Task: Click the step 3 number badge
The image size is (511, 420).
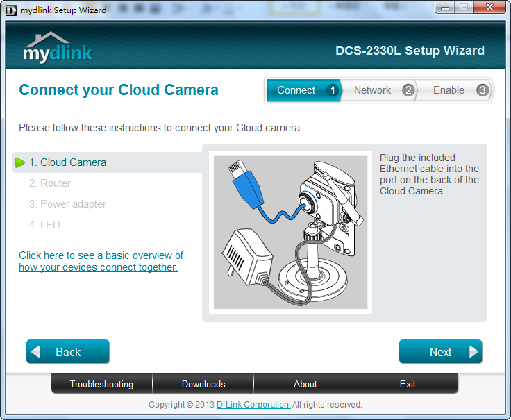Action: [x=483, y=90]
